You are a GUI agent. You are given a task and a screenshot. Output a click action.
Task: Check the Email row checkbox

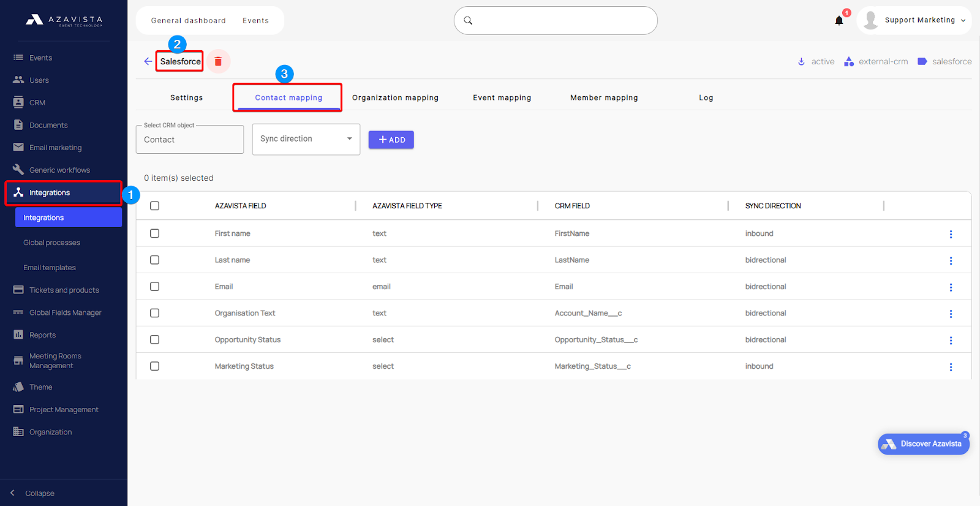pyautogui.click(x=154, y=286)
